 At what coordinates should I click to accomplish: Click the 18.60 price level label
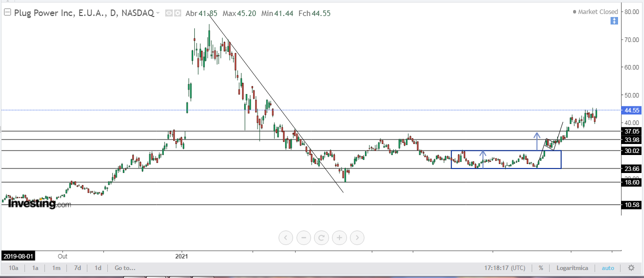pyautogui.click(x=632, y=182)
